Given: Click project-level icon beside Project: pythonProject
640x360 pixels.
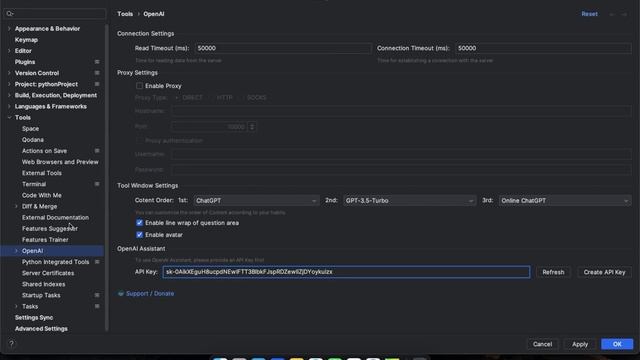Looking at the screenshot, I should (x=97, y=84).
